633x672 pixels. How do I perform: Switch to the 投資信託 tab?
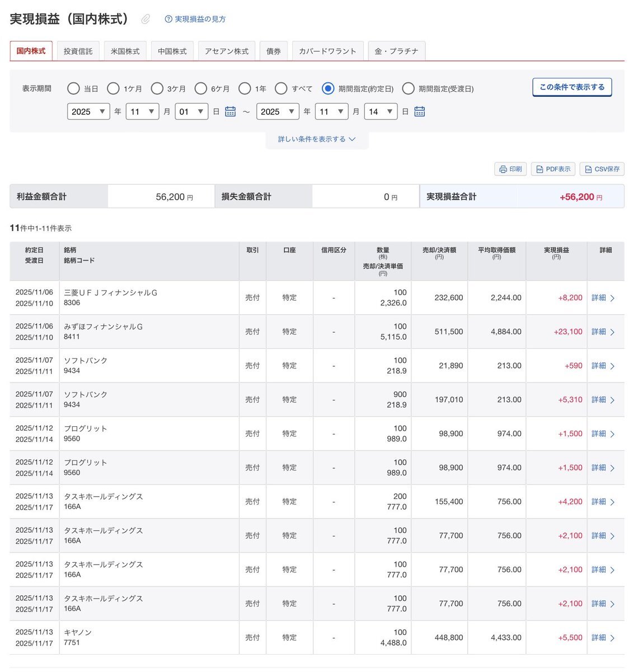coord(78,51)
